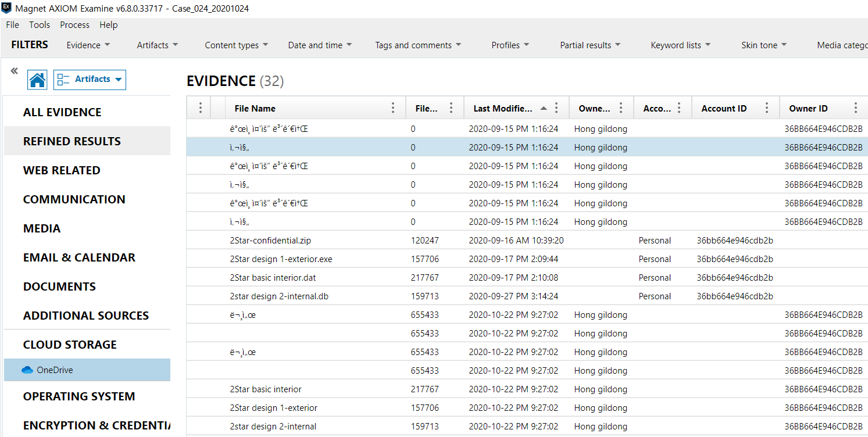The height and width of the screenshot is (437, 868).
Task: Open the Artifacts view selector dropdown
Action: [90, 80]
